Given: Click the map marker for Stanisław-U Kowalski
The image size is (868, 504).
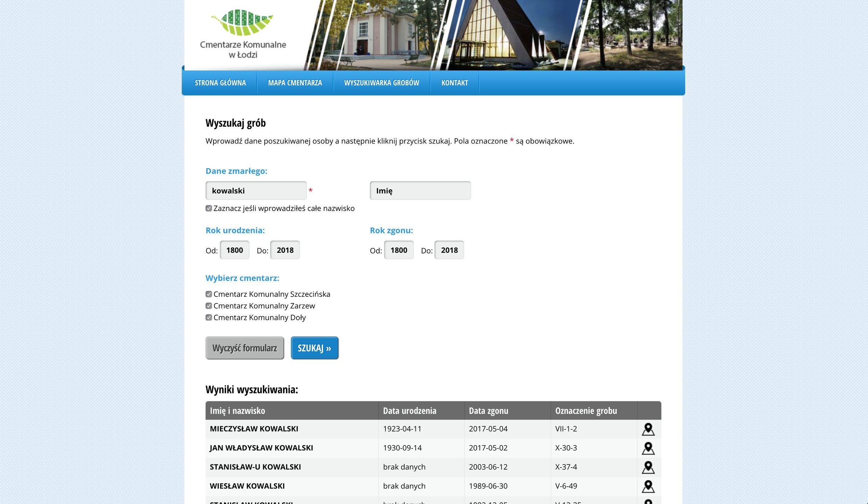Looking at the screenshot, I should point(649,467).
